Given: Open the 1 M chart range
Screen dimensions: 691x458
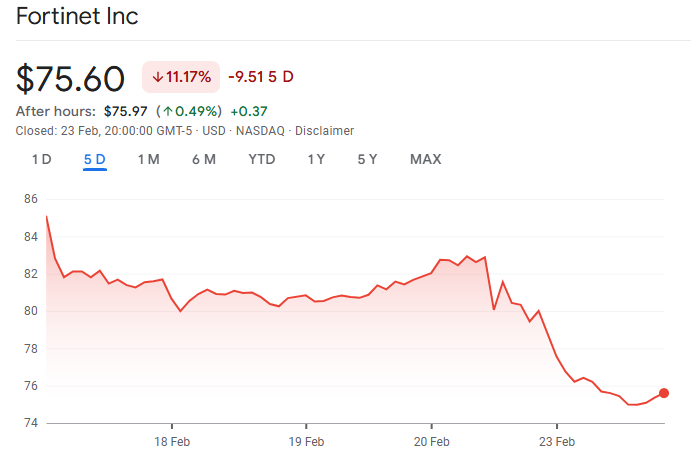Looking at the screenshot, I should tap(148, 159).
